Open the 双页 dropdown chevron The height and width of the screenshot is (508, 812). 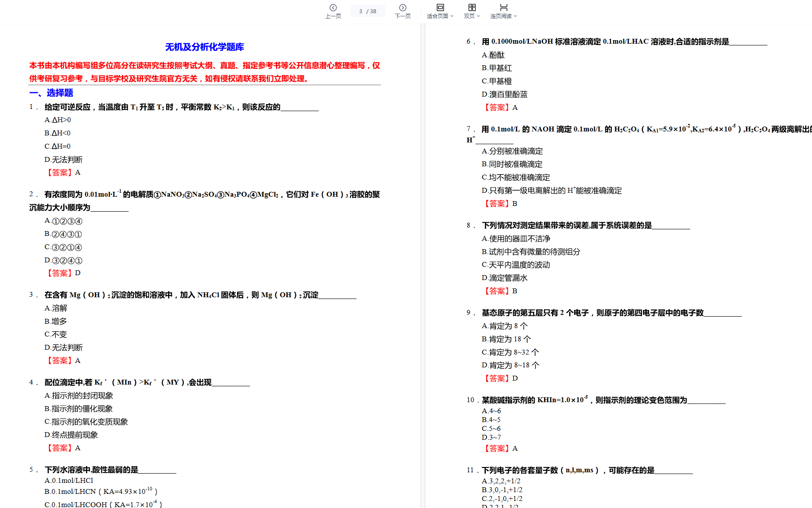(x=478, y=16)
